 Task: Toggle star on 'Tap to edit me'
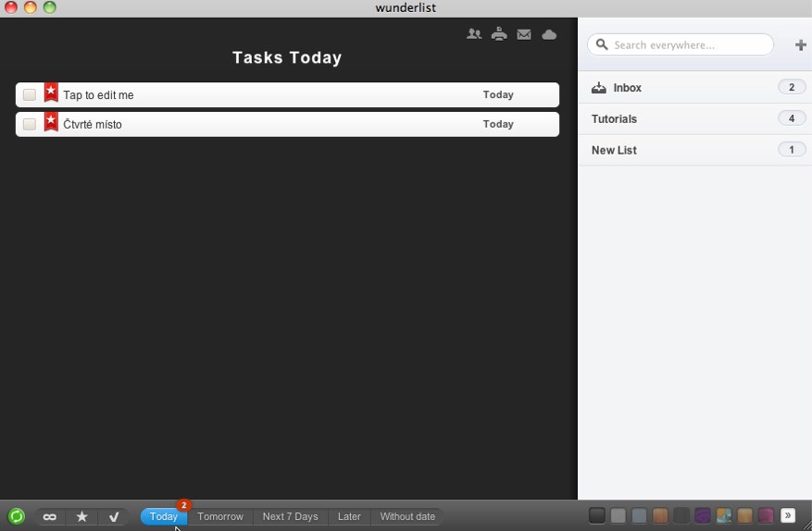tap(51, 93)
